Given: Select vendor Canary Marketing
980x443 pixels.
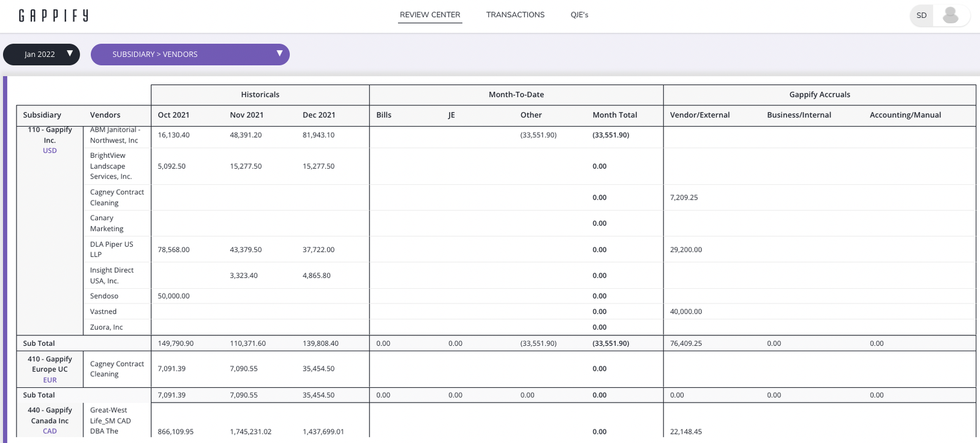Looking at the screenshot, I should [107, 223].
